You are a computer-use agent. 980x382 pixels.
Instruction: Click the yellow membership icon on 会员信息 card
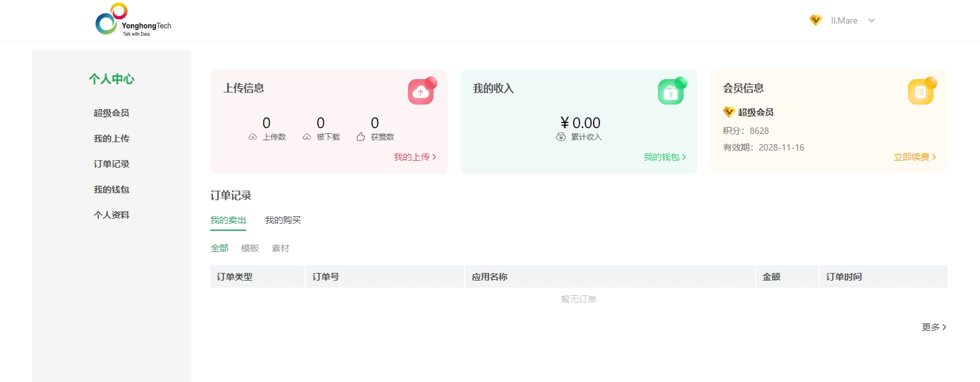tap(920, 92)
